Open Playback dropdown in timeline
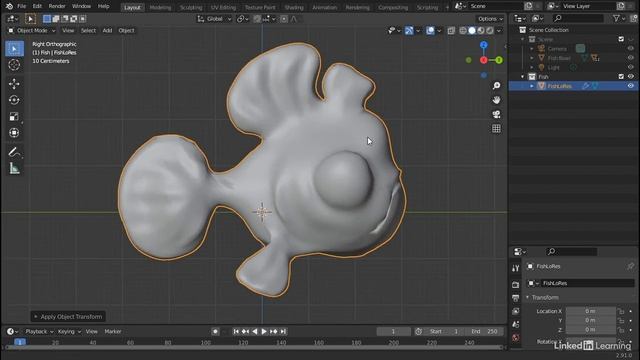 [x=39, y=331]
